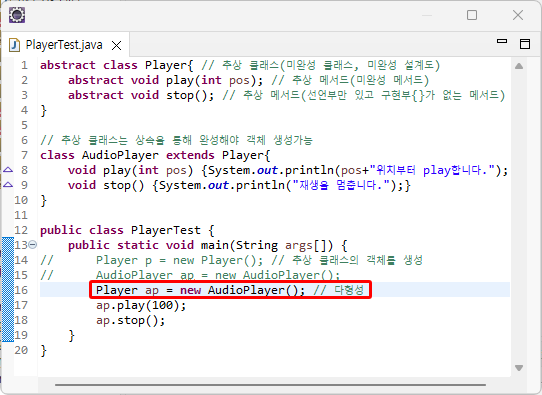
Task: Maximize the editor view area
Action: (525, 44)
